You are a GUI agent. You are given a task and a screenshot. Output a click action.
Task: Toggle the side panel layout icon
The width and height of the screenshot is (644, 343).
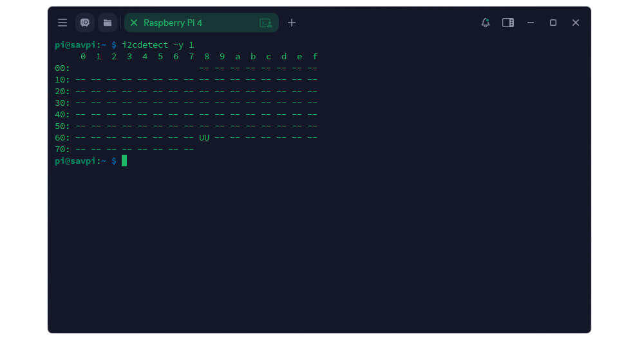pos(508,23)
